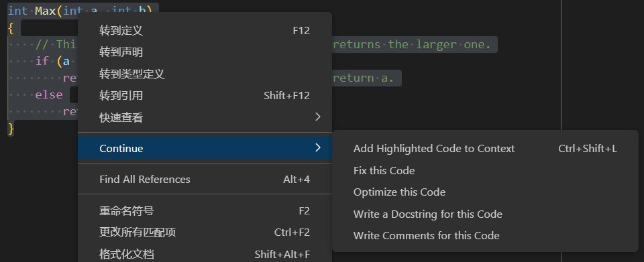Choose Find All References
The image size is (644, 262).
[x=205, y=179]
